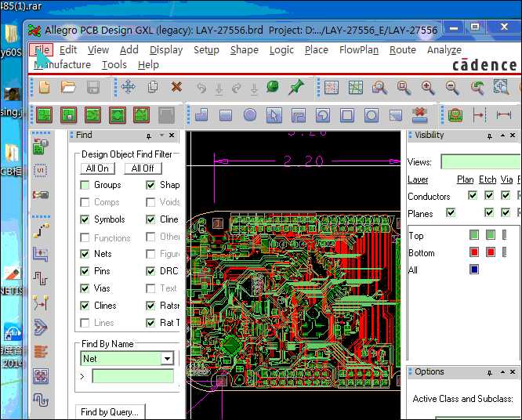Open the Display menu
This screenshot has height=420, width=522.
166,50
